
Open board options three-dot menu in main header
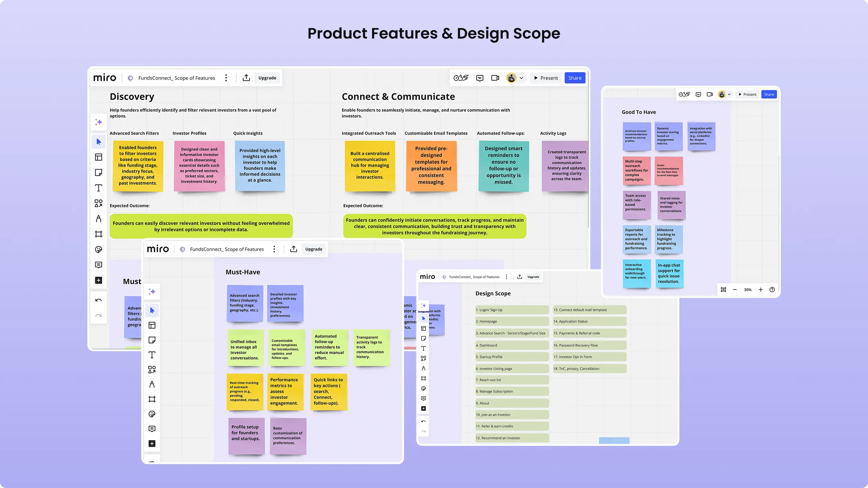[x=226, y=78]
